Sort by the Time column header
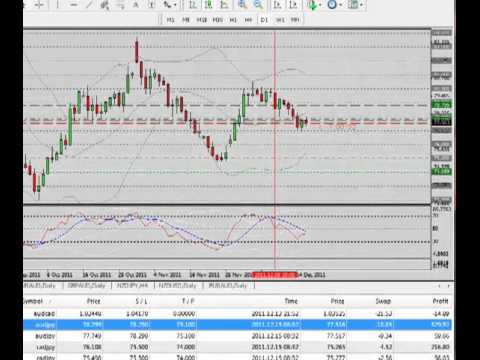Image resolution: width=480 pixels, height=360 pixels. (291, 301)
